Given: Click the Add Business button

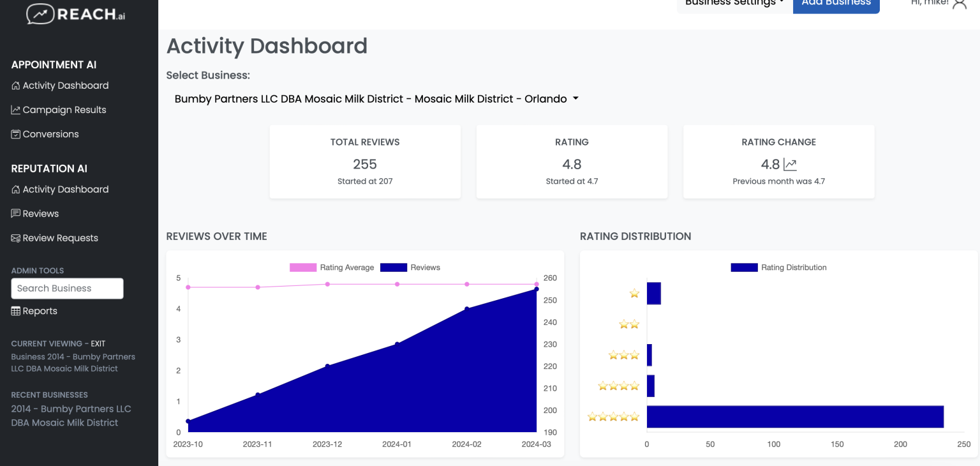Looking at the screenshot, I should click(836, 3).
